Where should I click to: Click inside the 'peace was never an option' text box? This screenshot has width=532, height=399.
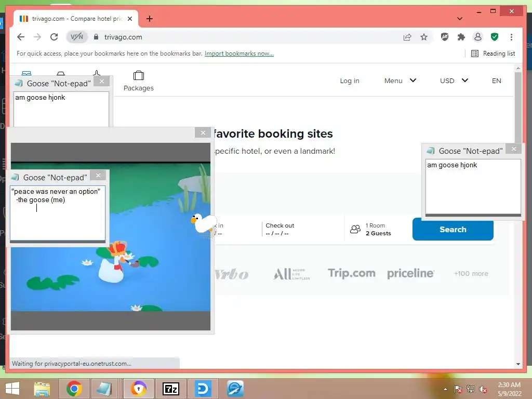58,213
